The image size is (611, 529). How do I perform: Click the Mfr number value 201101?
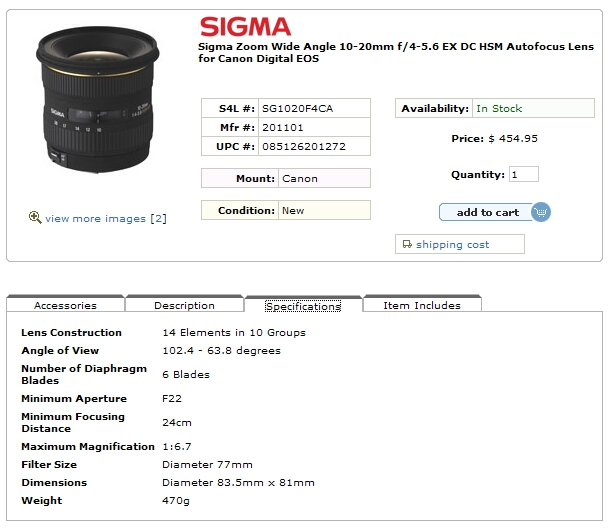click(x=283, y=127)
